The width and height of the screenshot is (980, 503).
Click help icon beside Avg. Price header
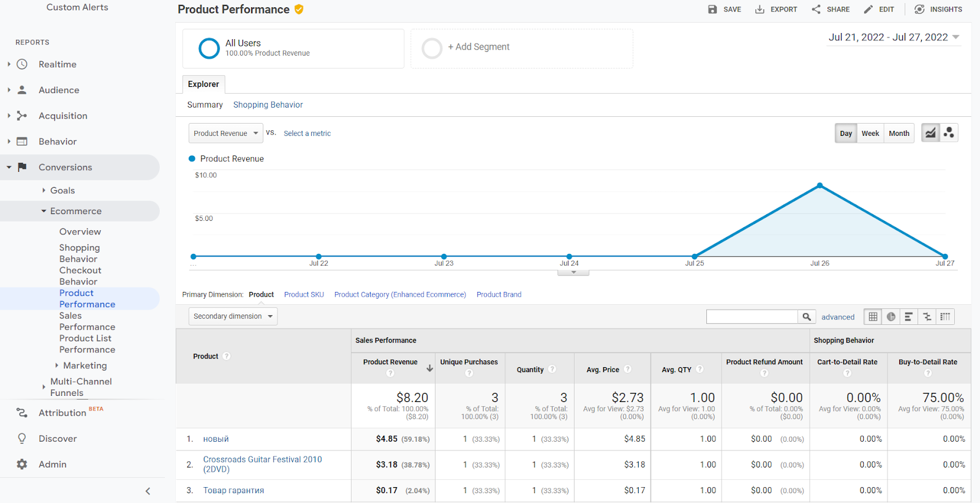[x=628, y=369]
